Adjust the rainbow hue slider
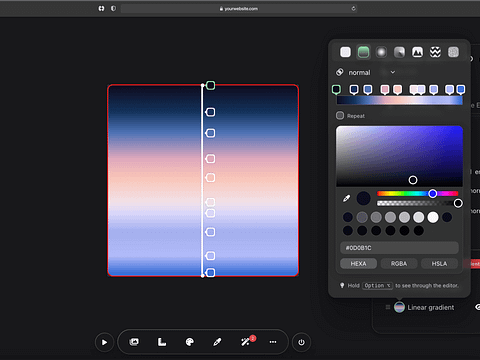Image resolution: width=480 pixels, height=360 pixels. coord(417,193)
